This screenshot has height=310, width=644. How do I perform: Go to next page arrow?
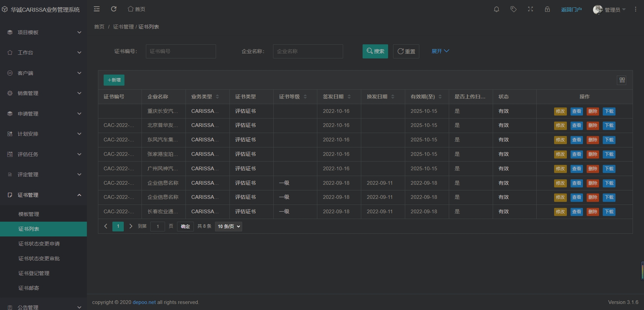tap(131, 226)
